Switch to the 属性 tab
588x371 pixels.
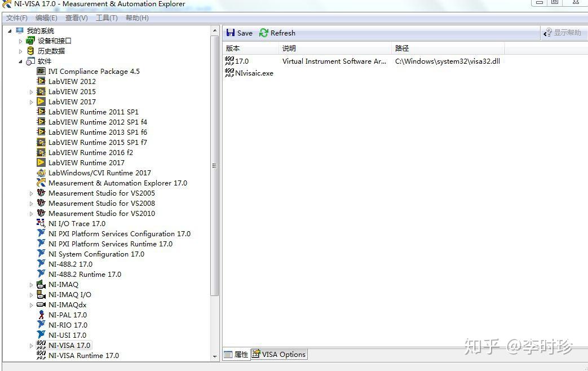(236, 354)
